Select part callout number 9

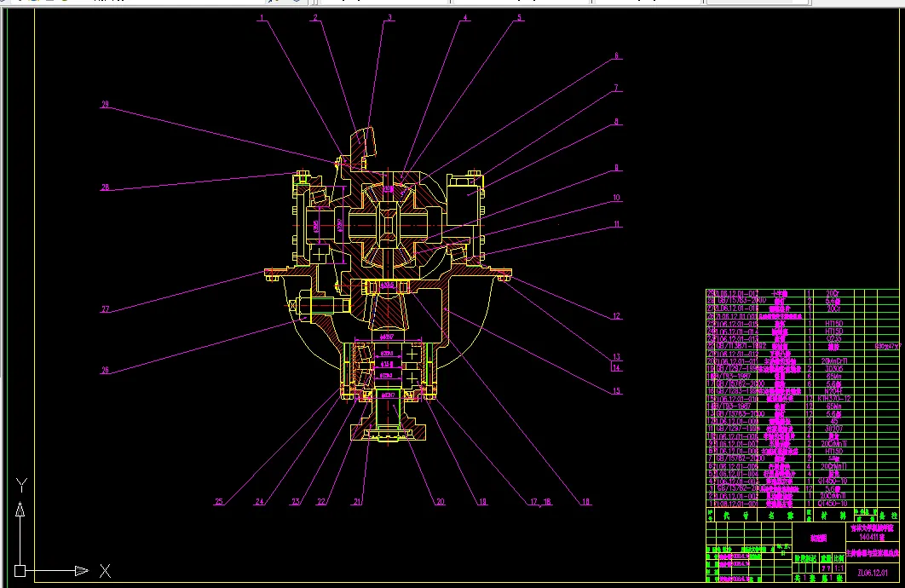(616, 168)
